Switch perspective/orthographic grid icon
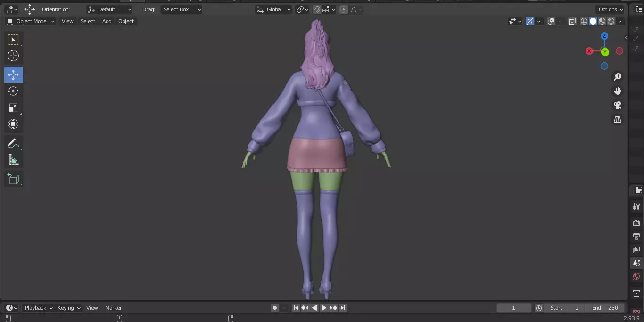644x322 pixels. click(618, 120)
